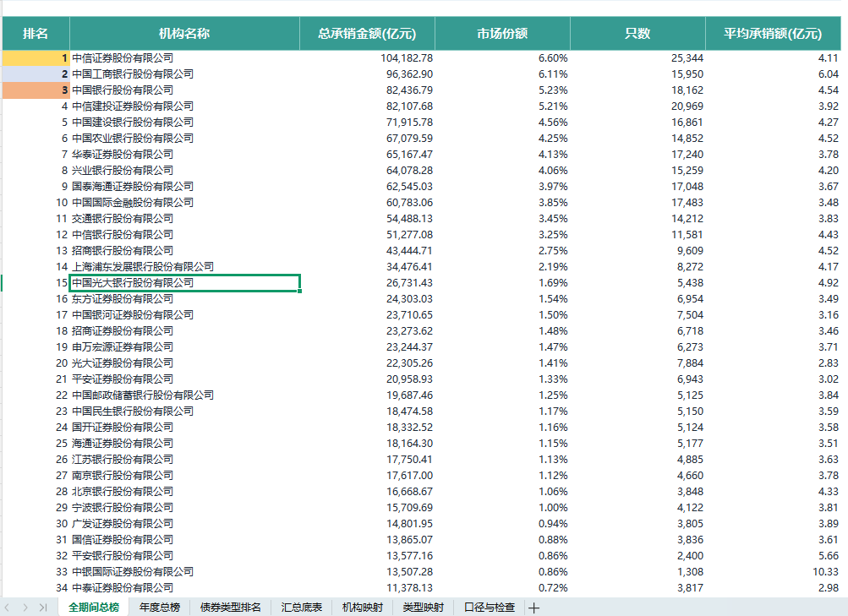Select cell 交通银行股份有限公司
This screenshot has height=616, width=848.
[184, 218]
